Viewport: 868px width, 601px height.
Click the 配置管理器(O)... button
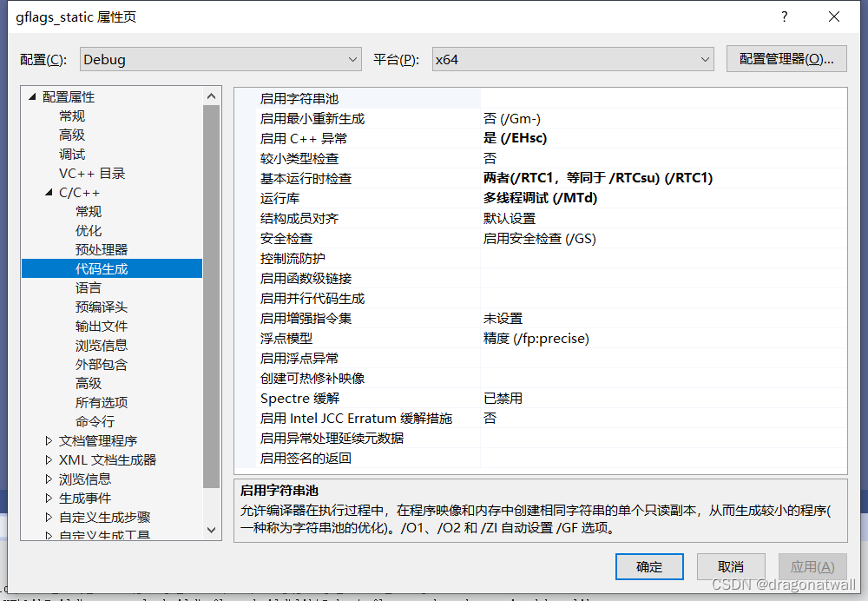tap(786, 59)
